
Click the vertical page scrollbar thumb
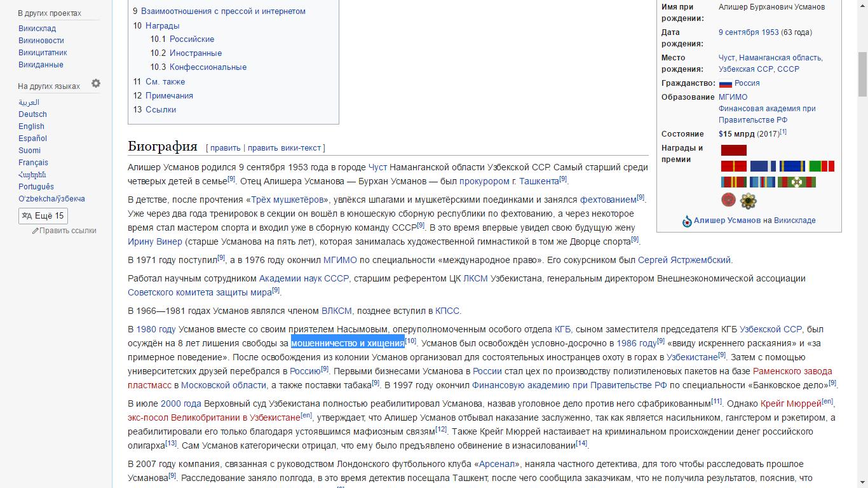click(x=862, y=74)
